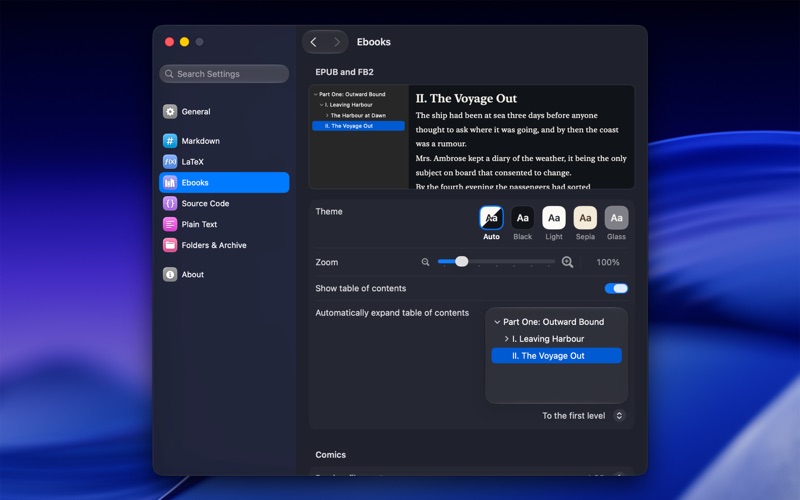The height and width of the screenshot is (500, 800).
Task: Click the 100% zoom value
Action: coord(608,262)
